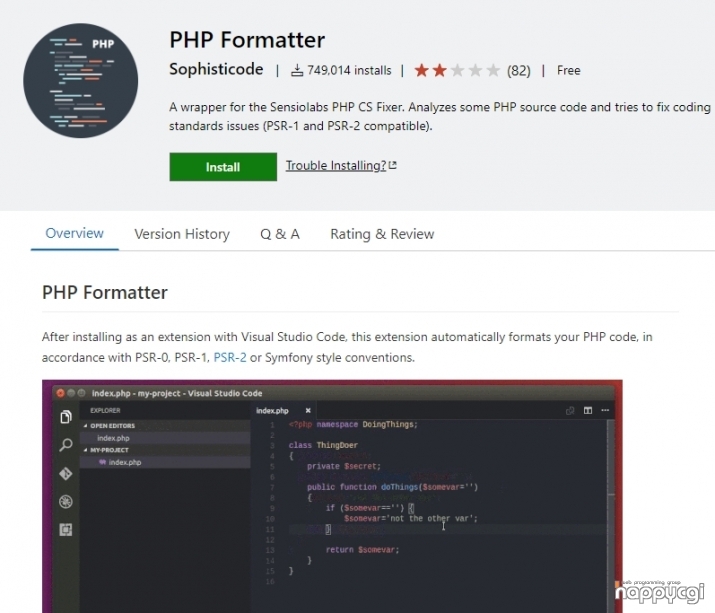Close the index.php editor tab
The width and height of the screenshot is (715, 613).
click(x=308, y=410)
